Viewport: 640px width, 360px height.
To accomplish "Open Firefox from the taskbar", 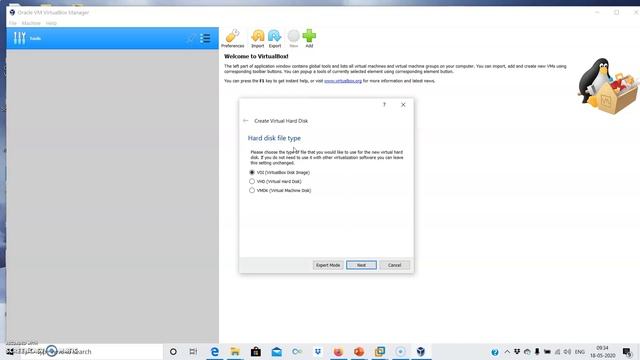I will 338,351.
